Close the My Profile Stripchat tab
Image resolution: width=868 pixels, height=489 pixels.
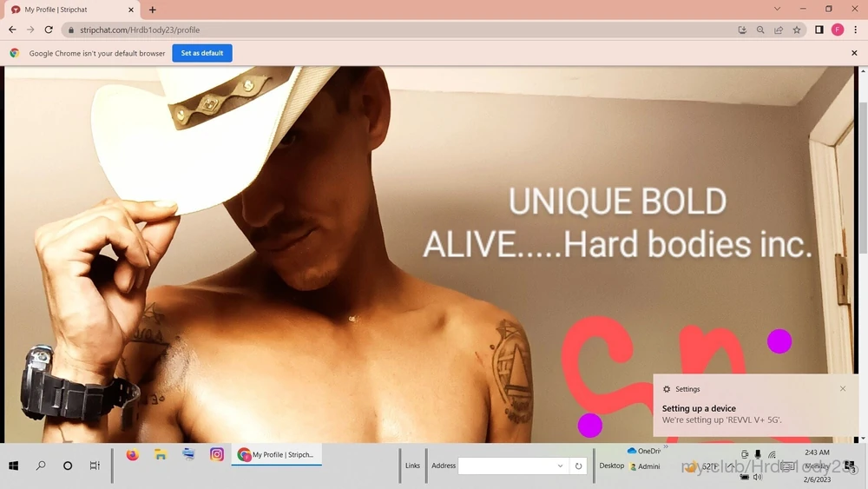click(131, 10)
